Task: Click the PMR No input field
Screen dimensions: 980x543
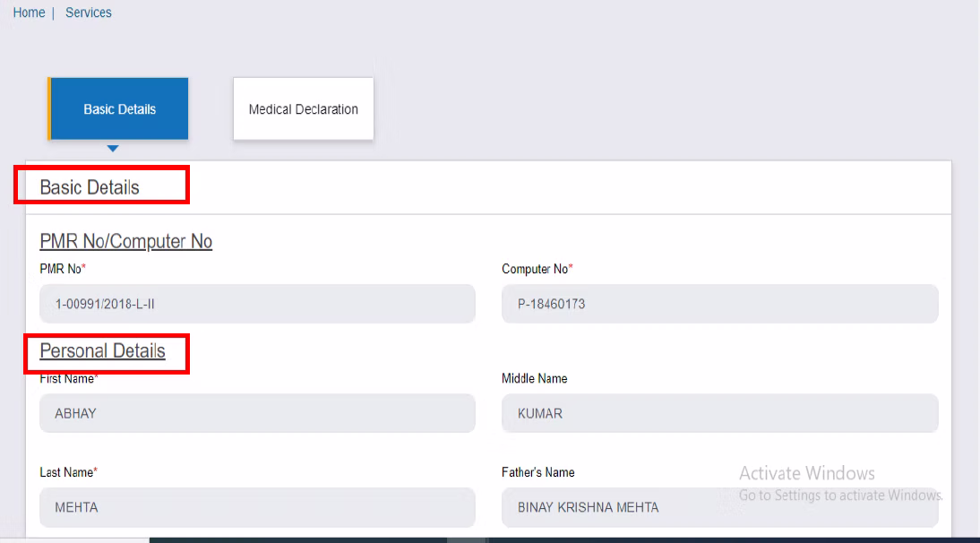Action: click(x=257, y=304)
